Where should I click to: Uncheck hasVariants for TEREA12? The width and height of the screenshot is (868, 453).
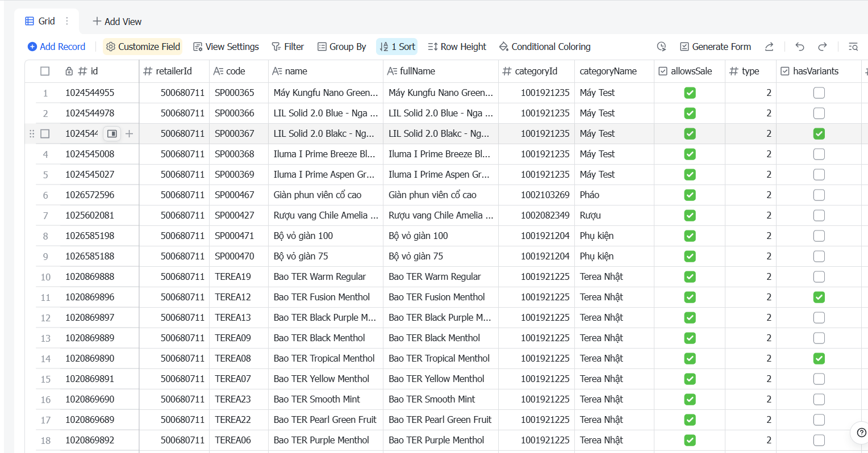click(x=819, y=297)
